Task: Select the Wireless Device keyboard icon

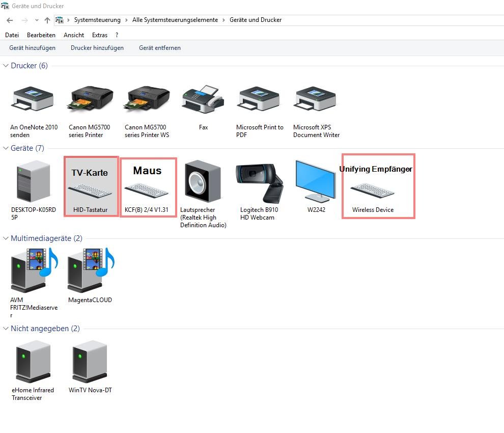Action: coord(373,191)
